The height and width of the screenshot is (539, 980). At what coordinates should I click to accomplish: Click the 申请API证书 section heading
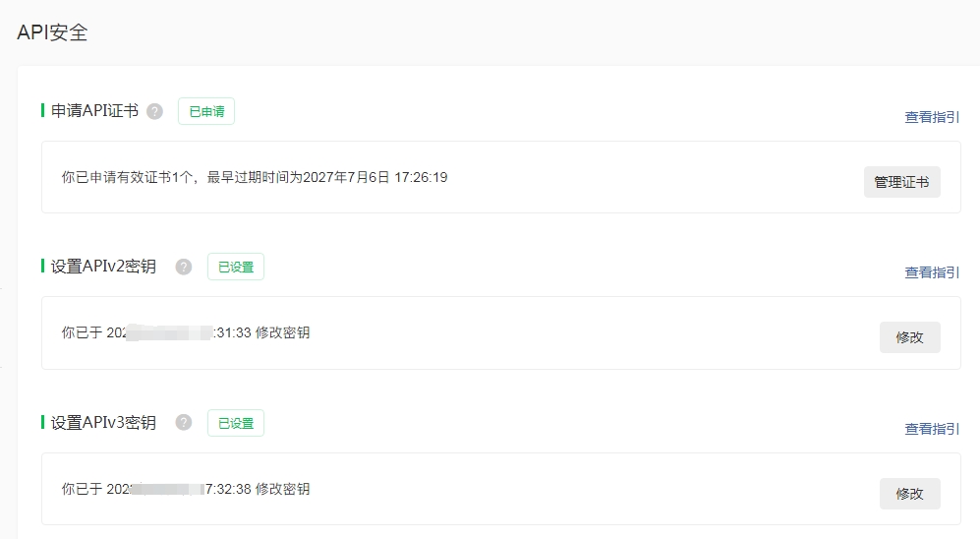pyautogui.click(x=94, y=111)
